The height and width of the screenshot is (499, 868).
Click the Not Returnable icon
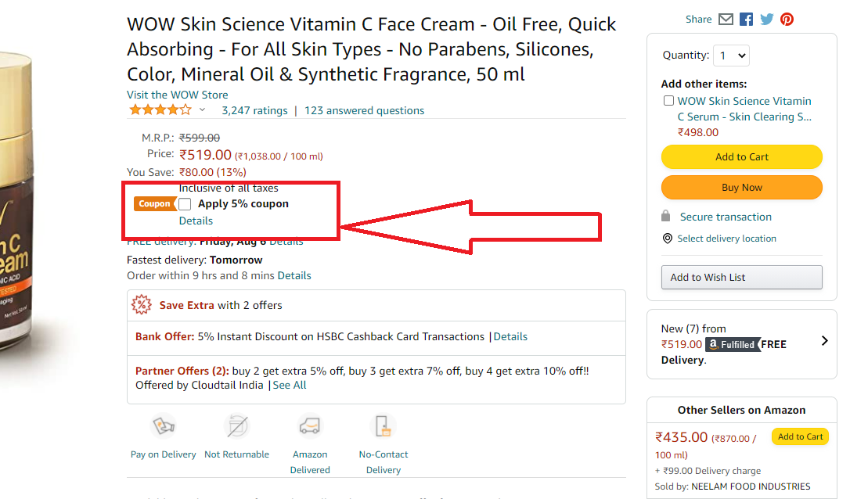(237, 426)
